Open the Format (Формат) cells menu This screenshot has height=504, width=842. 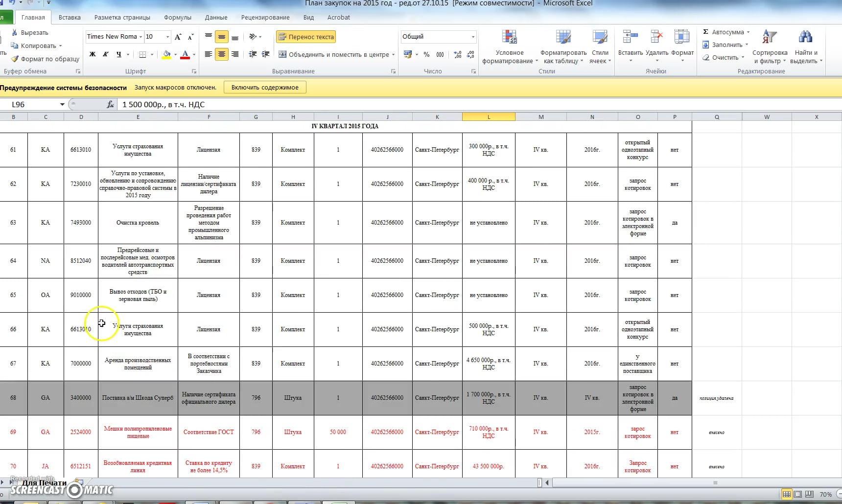pos(682,47)
